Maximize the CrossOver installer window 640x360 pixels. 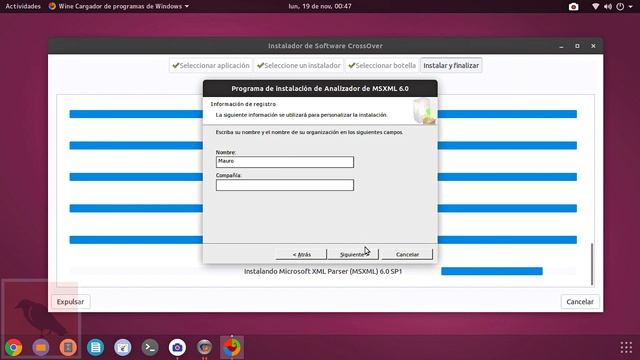point(577,46)
